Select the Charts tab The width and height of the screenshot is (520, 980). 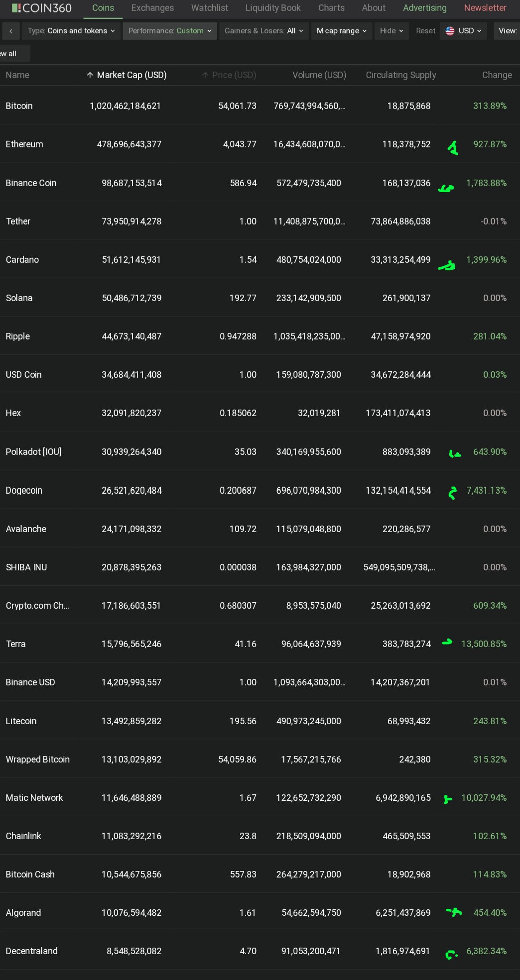331,8
